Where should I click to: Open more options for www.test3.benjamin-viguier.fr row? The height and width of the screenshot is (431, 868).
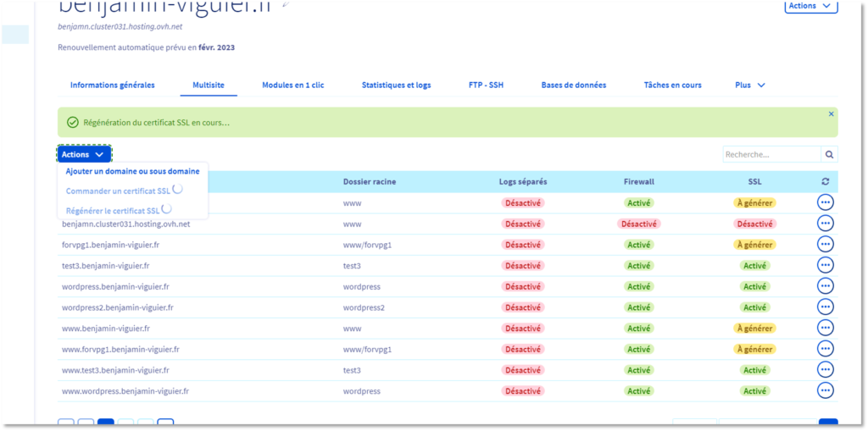coord(826,370)
